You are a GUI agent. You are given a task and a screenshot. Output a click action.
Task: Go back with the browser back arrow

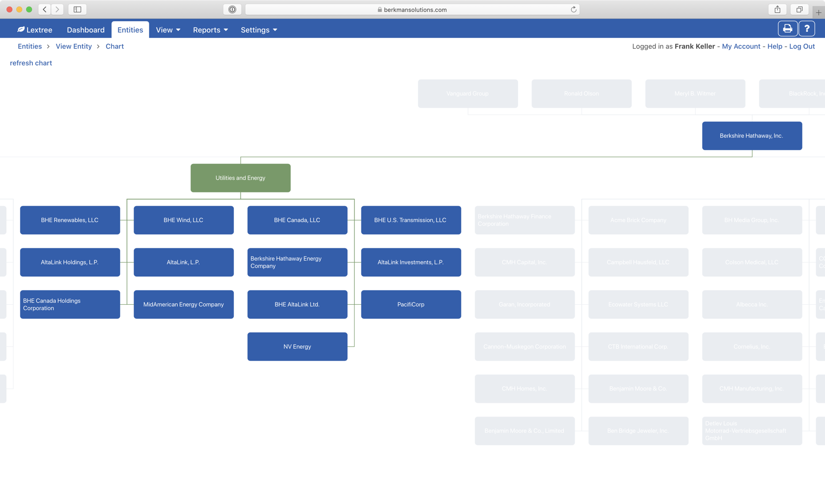coord(45,9)
